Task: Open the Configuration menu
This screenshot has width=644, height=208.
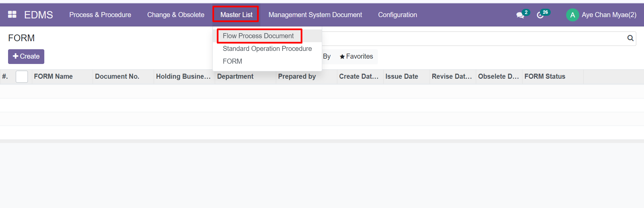Action: coord(397,15)
